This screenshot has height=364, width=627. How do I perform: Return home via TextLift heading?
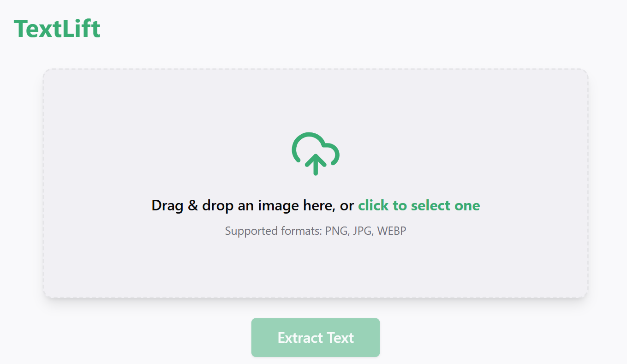click(x=57, y=29)
